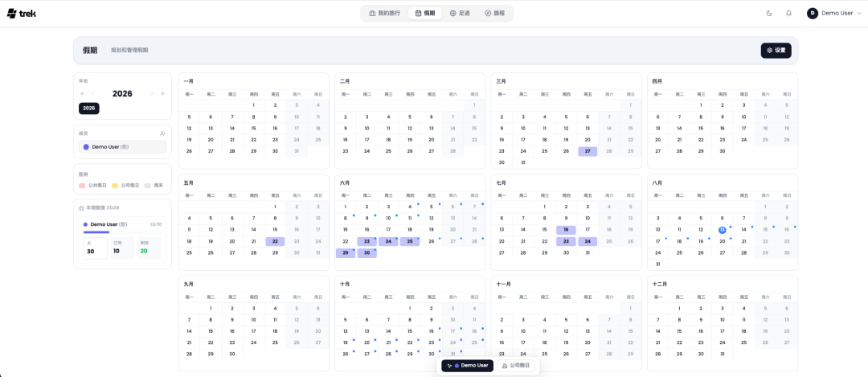Click the 一月 month heading

189,81
